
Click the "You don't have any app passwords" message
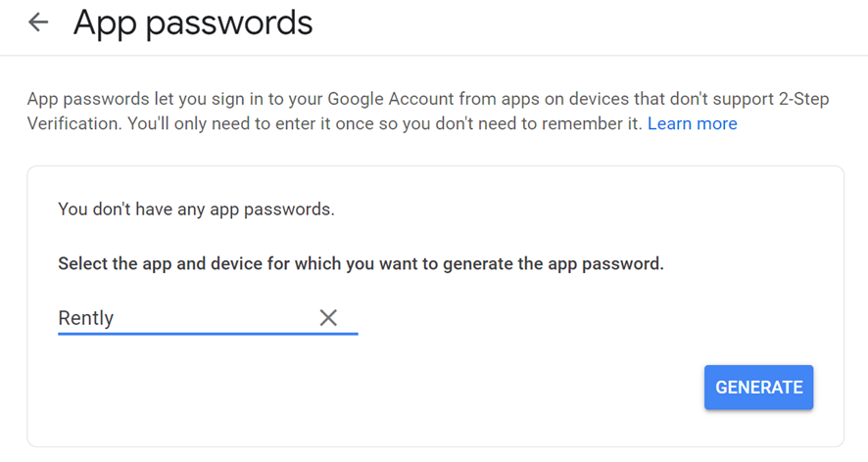(x=196, y=208)
